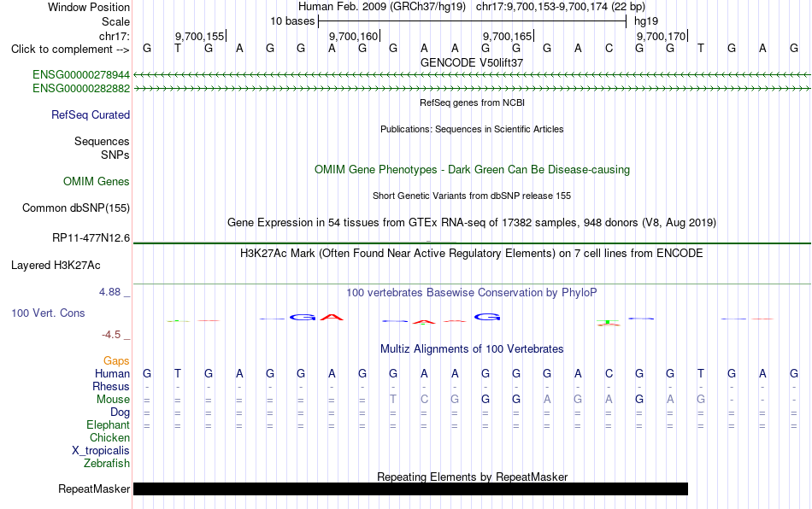Open 'Multiz Alignments of 100 Vertebrates' title
Viewport: 812px width, 509px height.
click(472, 348)
